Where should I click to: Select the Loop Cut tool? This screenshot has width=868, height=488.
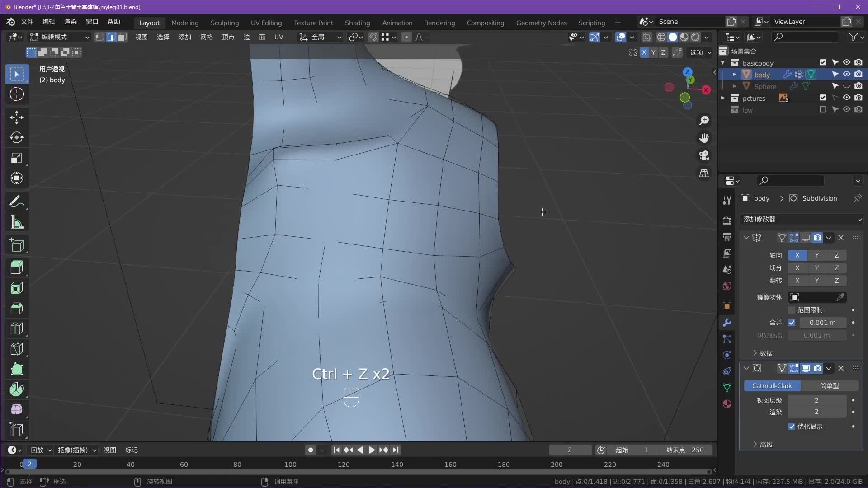point(17,328)
